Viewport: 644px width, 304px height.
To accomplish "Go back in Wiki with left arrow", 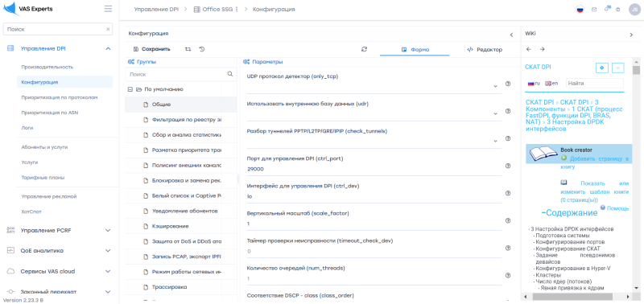I will click(529, 49).
